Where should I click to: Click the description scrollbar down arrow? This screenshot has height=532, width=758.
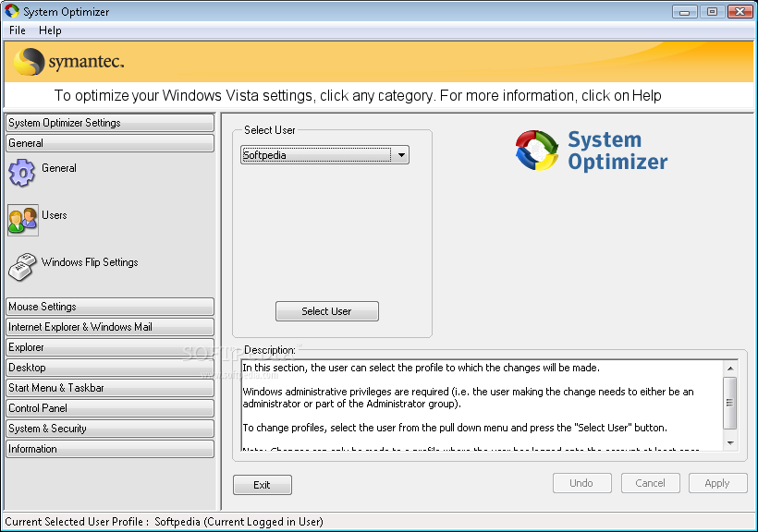tap(730, 443)
